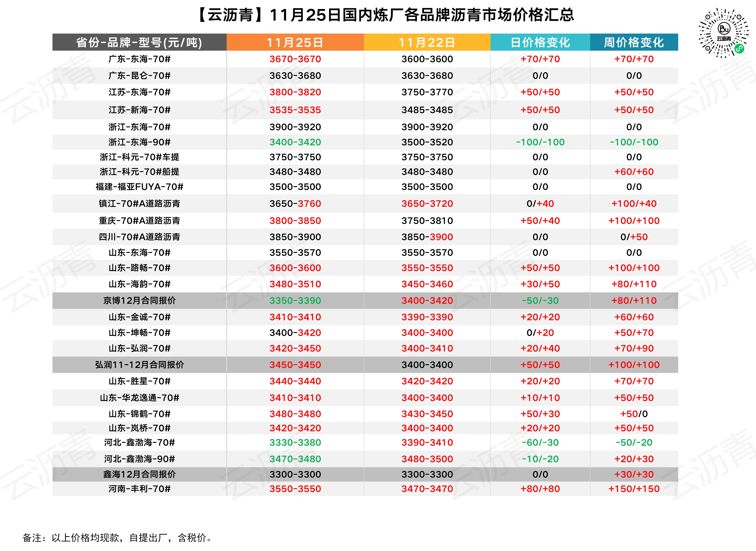Image resolution: width=756 pixels, height=551 pixels.
Task: Click the row label 浙江-东海-70#
Action: 139,127
